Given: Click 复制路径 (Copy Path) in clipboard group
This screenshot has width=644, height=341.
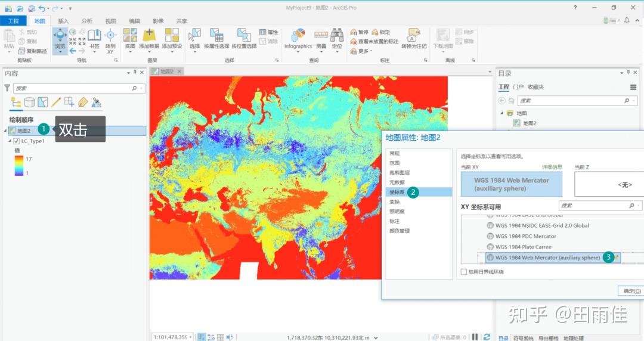Looking at the screenshot, I should (33, 51).
